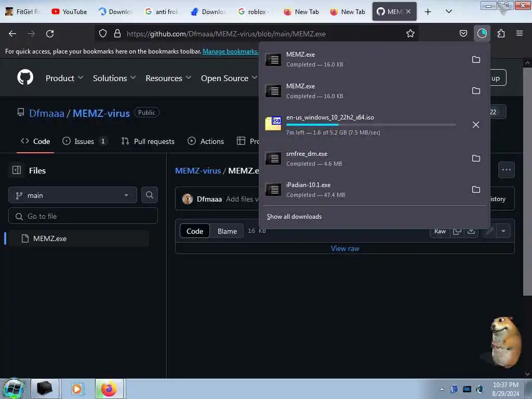Viewport: 532px width, 399px height.
Task: Open the main branch selector dropdown
Action: coord(73,195)
